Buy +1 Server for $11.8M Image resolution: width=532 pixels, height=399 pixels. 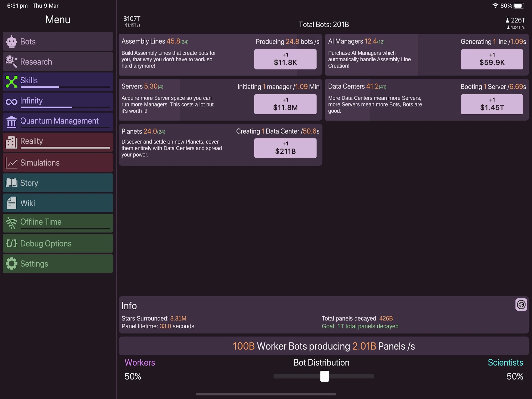[285, 104]
